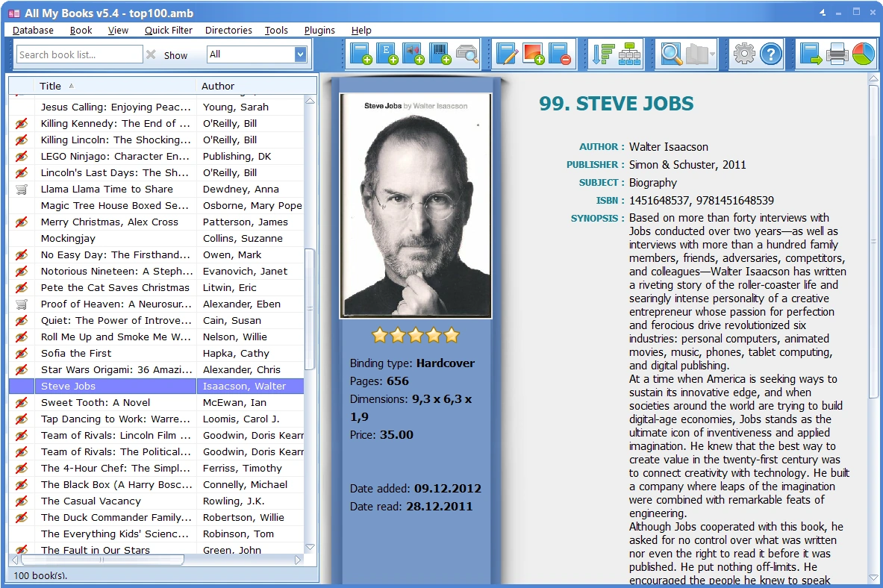This screenshot has width=883, height=588.
Task: Click the Show button
Action: (x=175, y=55)
